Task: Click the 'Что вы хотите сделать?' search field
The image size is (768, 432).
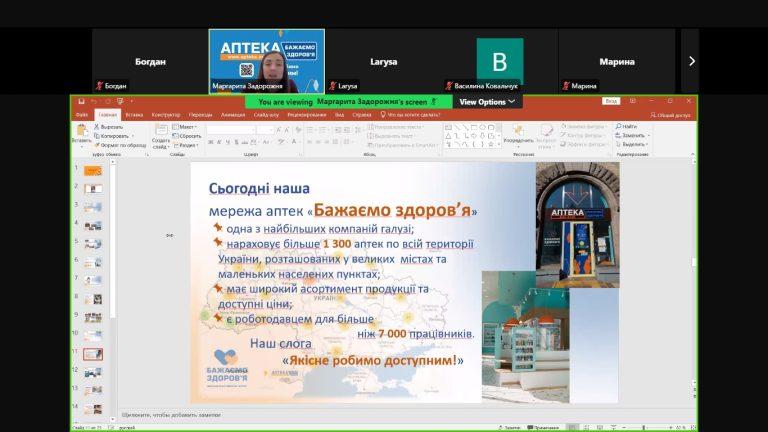Action: (410, 115)
